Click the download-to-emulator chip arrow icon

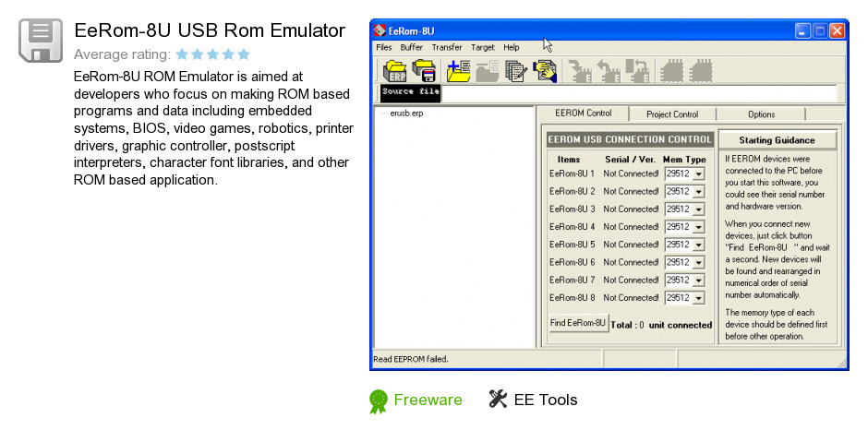(580, 71)
